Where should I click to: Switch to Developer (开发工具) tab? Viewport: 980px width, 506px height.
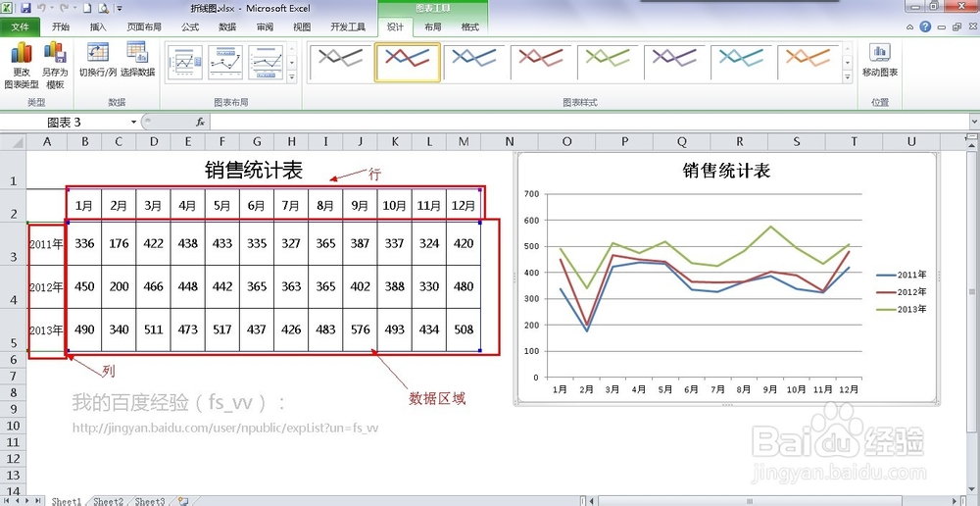348,26
